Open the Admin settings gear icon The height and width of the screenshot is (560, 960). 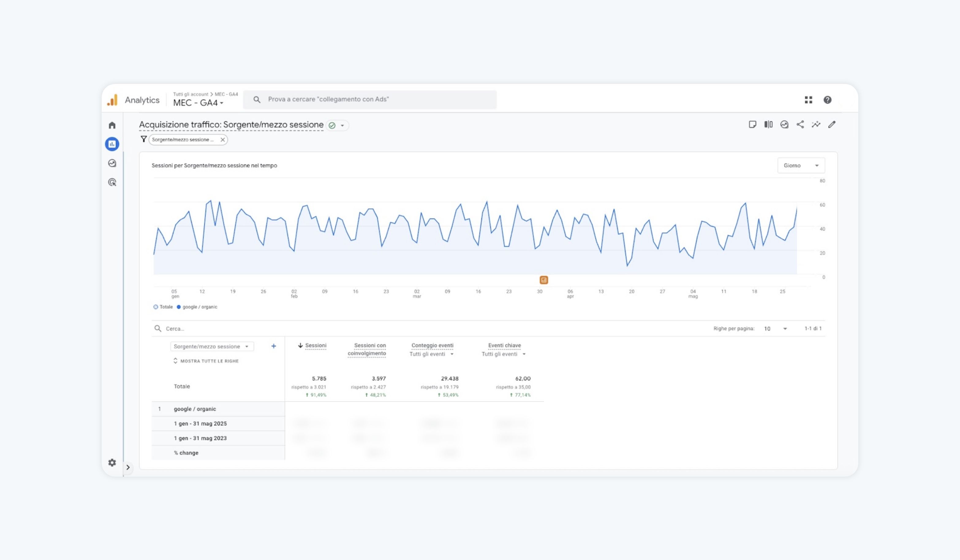[112, 463]
